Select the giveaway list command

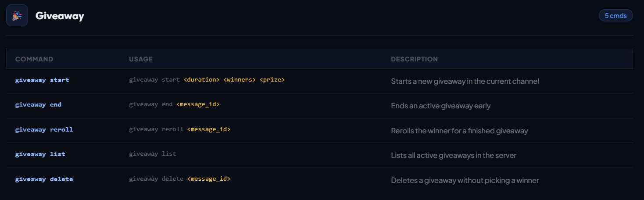(x=40, y=154)
